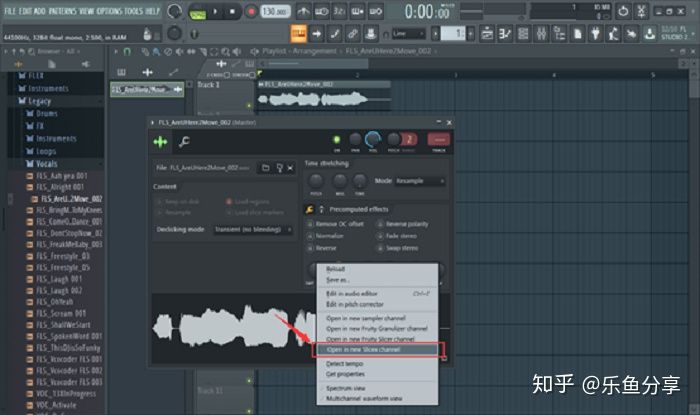
Task: Select the Playlist zoom tool icon
Action: pos(226,52)
